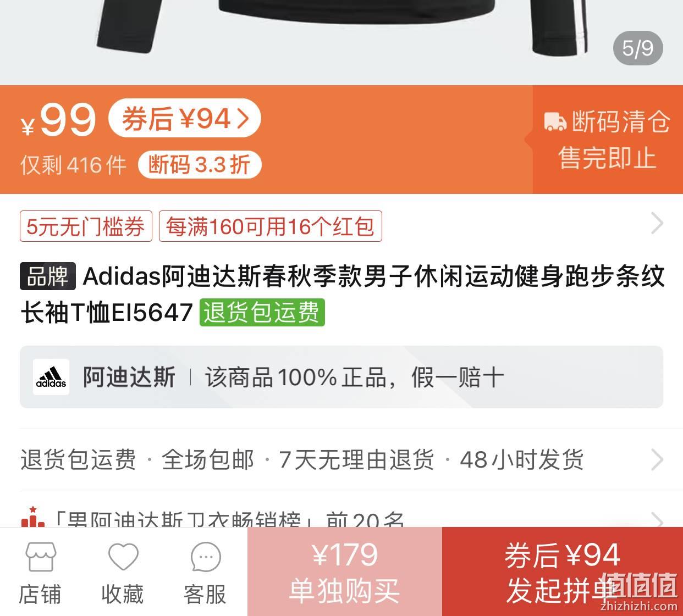Open the 券后¥94 coupon pill
Image resolution: width=683 pixels, height=616 pixels.
[184, 118]
